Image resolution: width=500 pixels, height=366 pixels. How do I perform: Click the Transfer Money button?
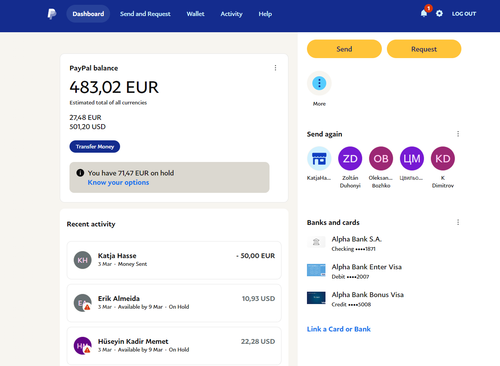coord(95,146)
